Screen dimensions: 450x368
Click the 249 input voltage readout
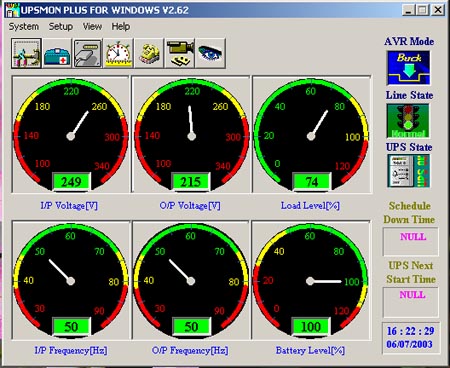tap(71, 182)
